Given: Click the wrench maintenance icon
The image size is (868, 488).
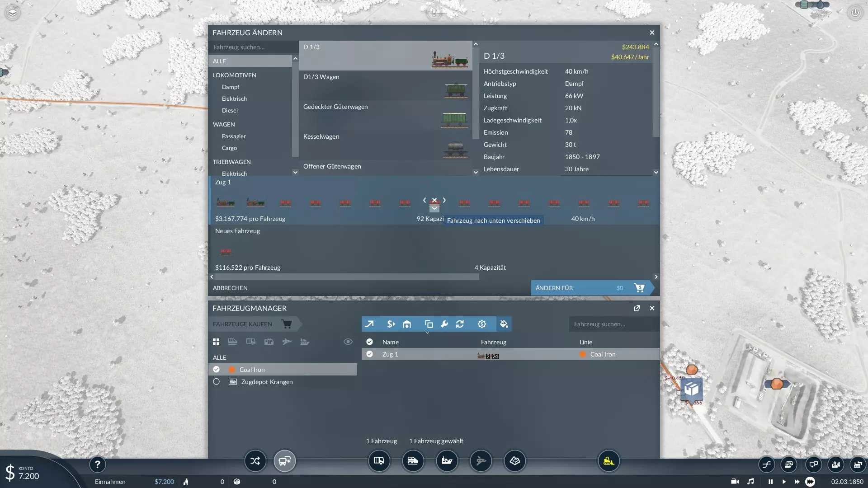Looking at the screenshot, I should (x=444, y=324).
